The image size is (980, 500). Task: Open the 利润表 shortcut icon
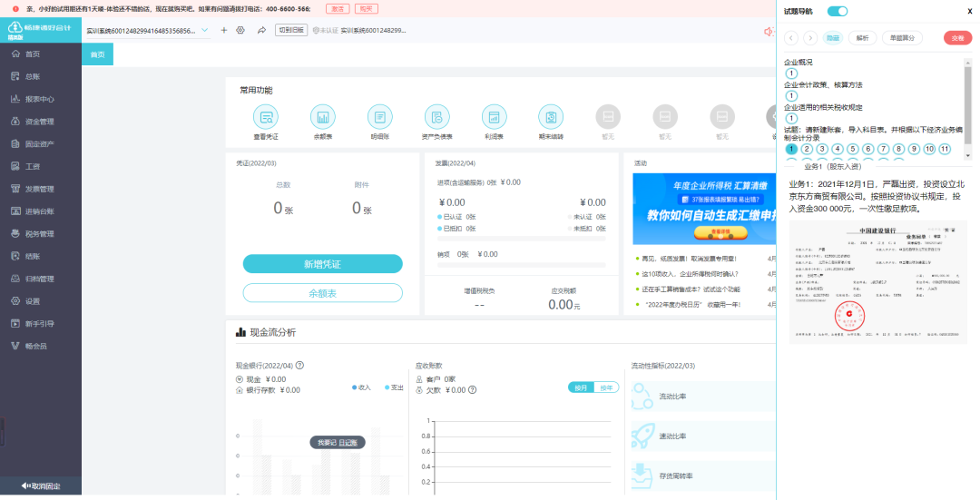point(494,117)
